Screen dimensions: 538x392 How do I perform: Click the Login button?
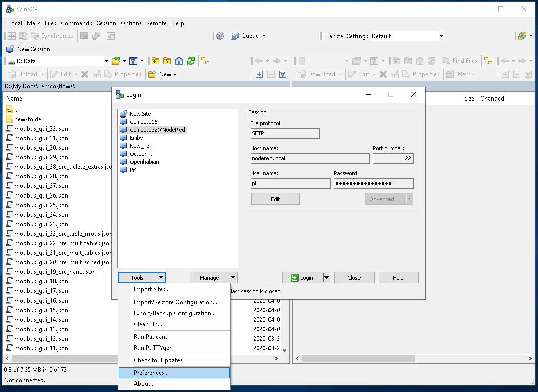pyautogui.click(x=302, y=278)
